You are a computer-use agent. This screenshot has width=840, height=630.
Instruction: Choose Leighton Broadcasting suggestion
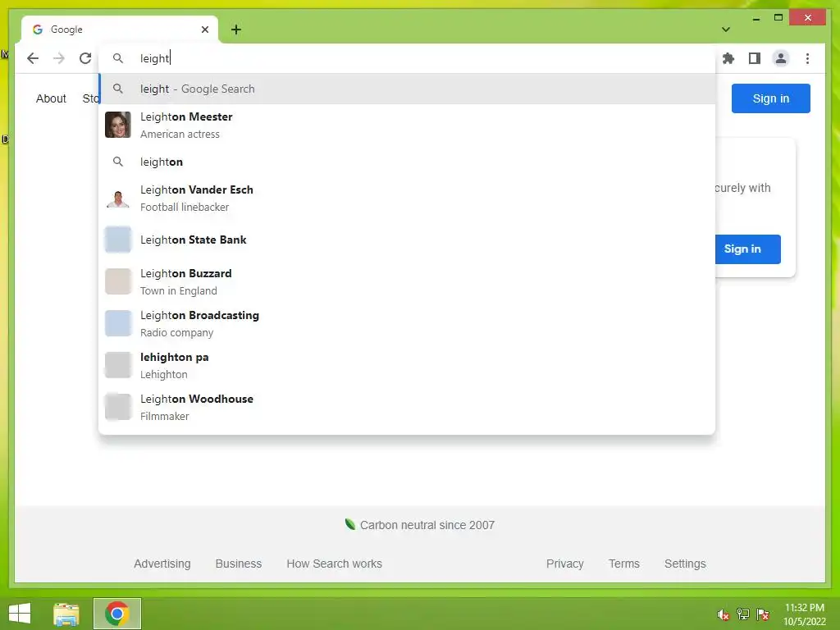click(407, 323)
